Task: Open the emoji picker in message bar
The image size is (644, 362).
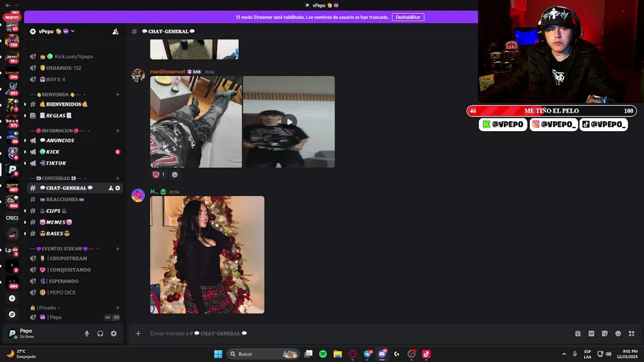Action: click(x=618, y=333)
